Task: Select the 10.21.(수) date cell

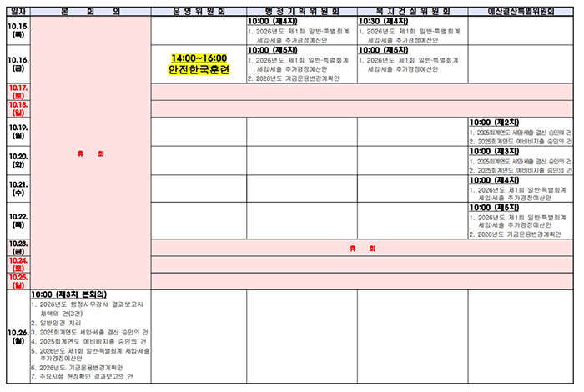Action: (18, 188)
